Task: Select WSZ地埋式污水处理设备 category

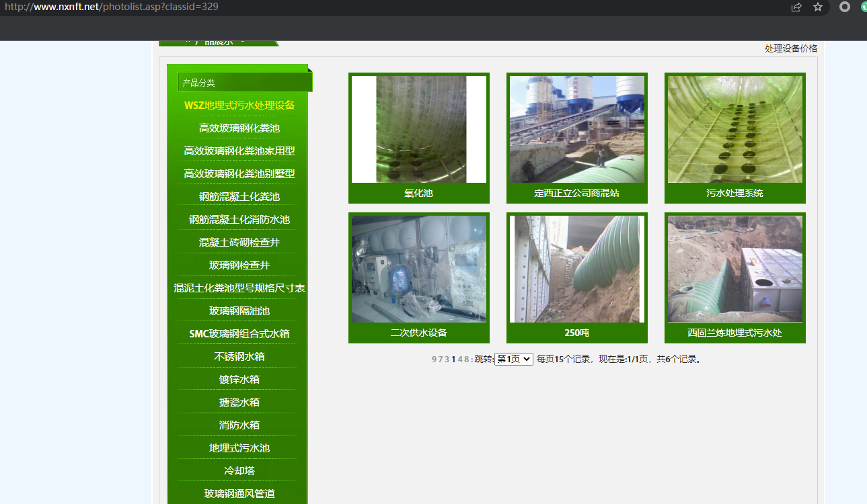Action: 239,106
